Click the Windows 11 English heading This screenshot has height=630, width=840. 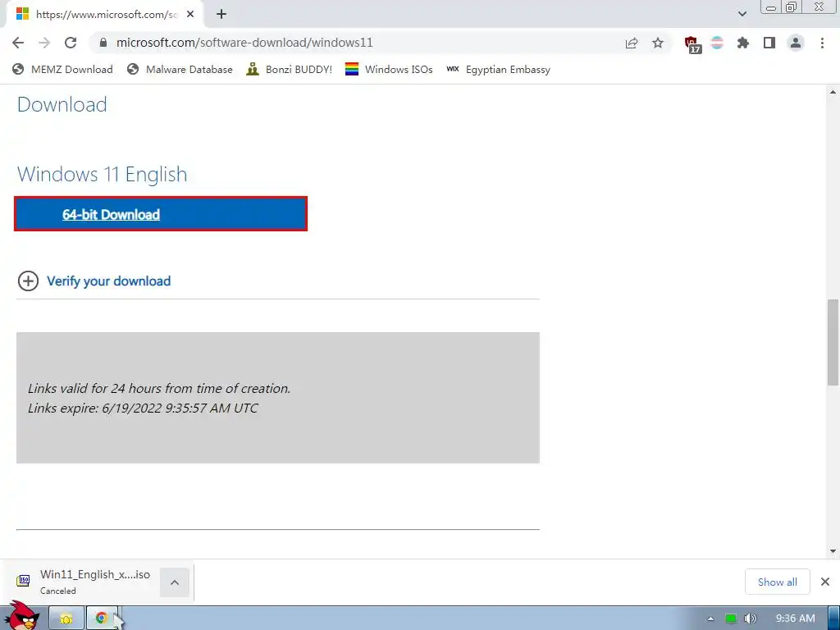103,174
